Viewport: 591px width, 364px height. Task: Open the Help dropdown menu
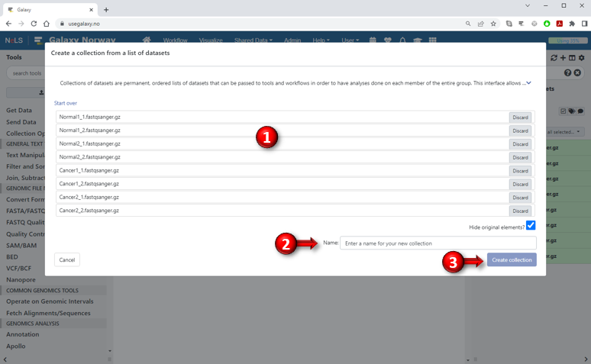321,40
